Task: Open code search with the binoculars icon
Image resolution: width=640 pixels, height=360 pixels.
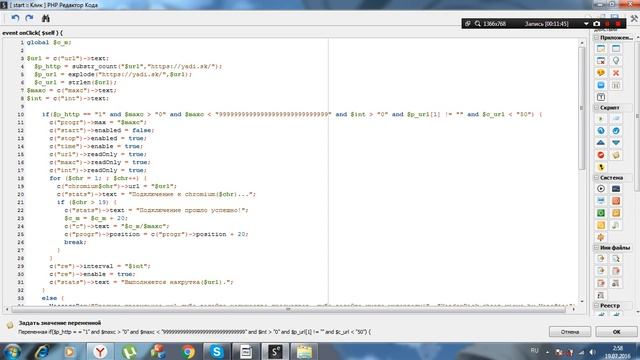Action: [x=46, y=18]
